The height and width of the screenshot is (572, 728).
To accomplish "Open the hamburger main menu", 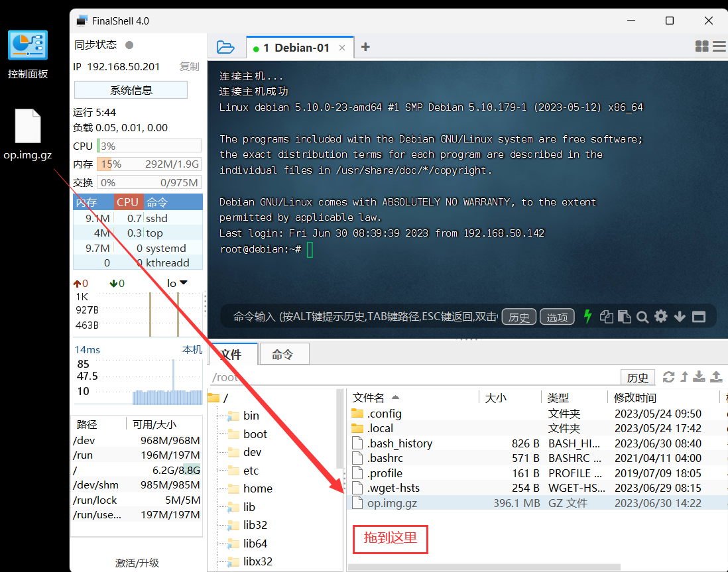I will coord(719,46).
